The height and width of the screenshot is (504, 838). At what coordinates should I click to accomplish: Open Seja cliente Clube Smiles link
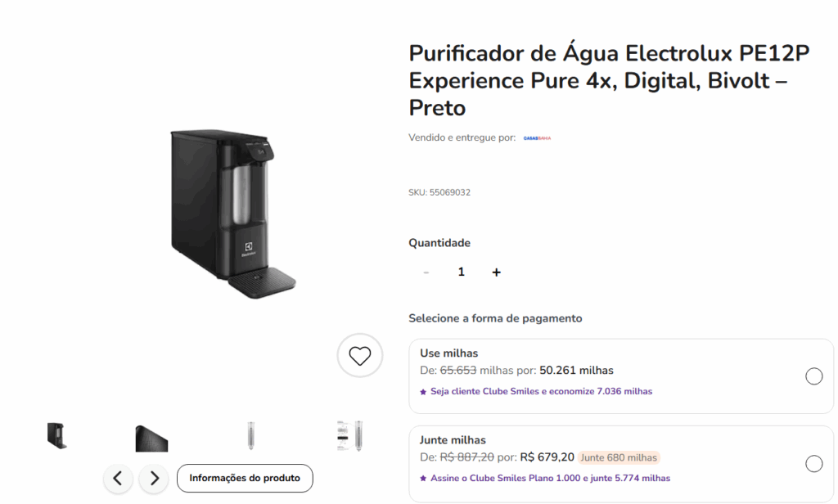(x=542, y=391)
